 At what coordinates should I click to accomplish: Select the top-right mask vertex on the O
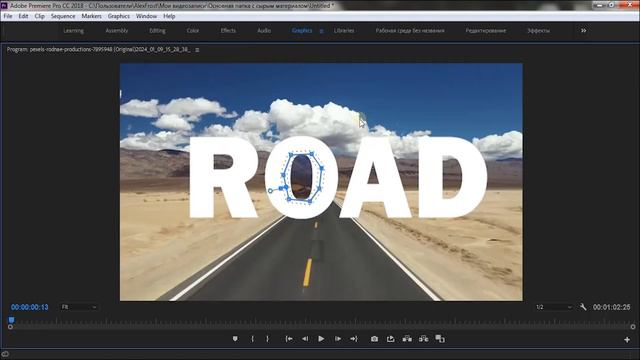[312, 154]
